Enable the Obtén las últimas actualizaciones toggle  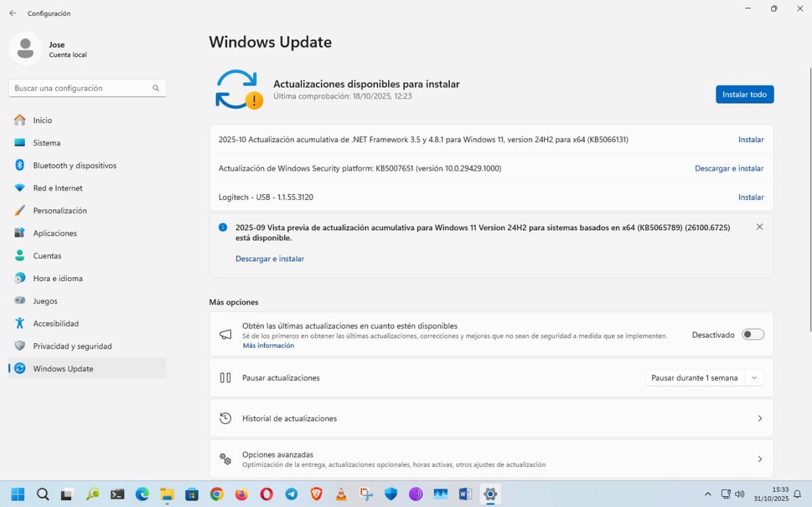tap(752, 334)
